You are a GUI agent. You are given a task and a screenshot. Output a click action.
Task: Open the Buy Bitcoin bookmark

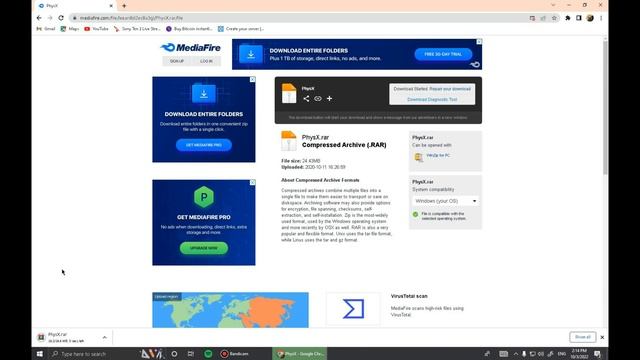point(189,29)
